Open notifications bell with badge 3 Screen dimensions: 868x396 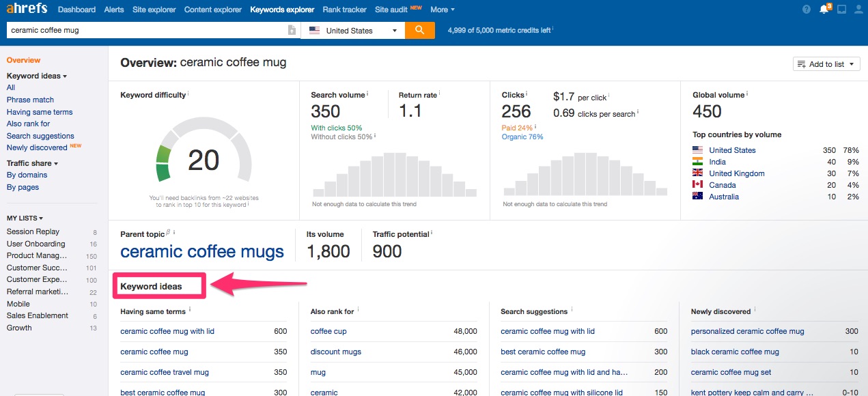[824, 9]
